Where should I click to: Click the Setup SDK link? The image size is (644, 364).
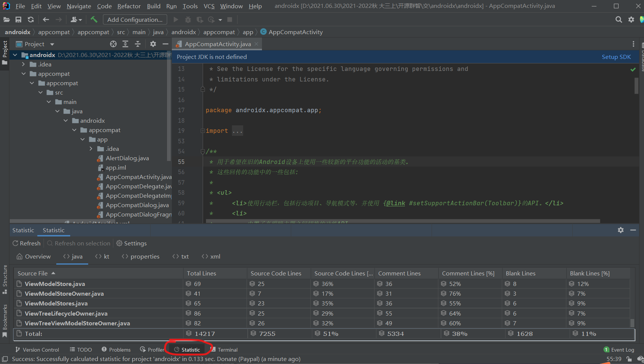click(616, 57)
